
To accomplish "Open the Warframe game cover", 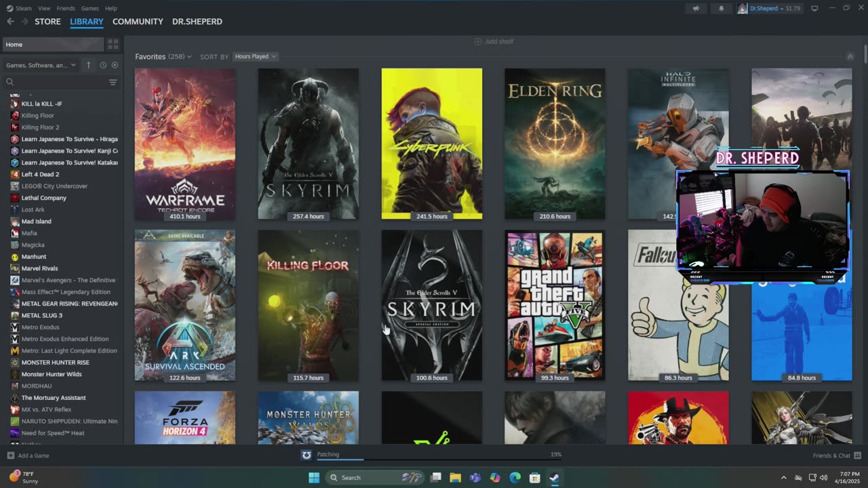I will click(x=185, y=144).
